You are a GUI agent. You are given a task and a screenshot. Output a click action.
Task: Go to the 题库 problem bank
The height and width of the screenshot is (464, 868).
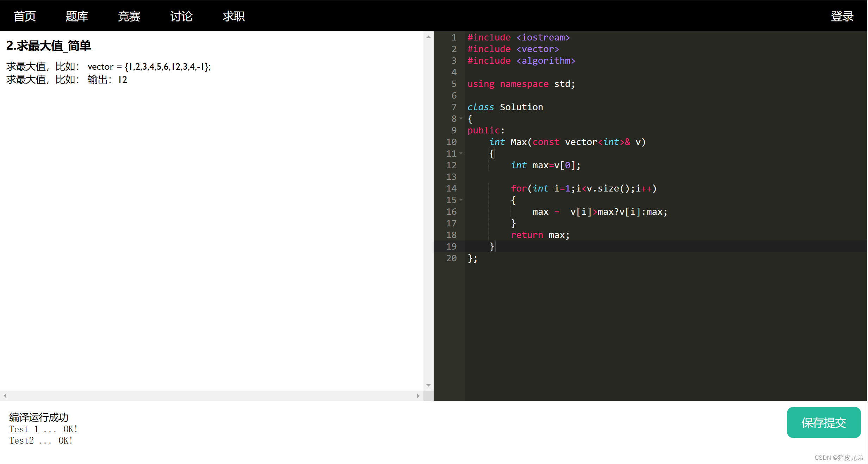tap(77, 16)
